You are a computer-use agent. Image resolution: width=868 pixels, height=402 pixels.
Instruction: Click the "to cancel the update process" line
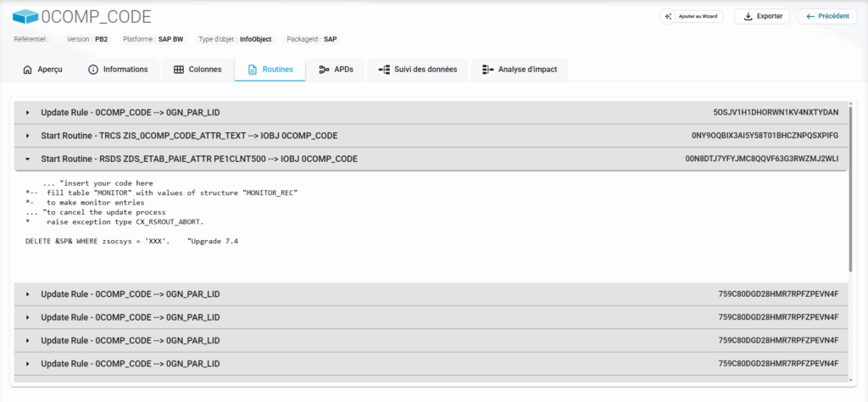click(95, 212)
